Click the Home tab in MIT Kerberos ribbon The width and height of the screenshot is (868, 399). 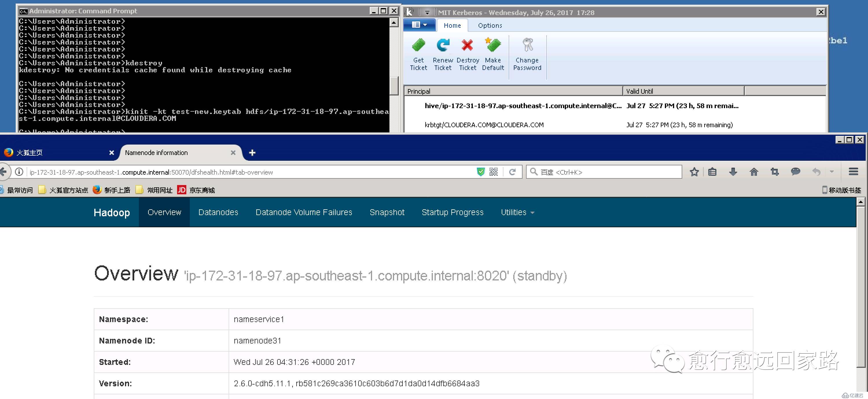[452, 25]
